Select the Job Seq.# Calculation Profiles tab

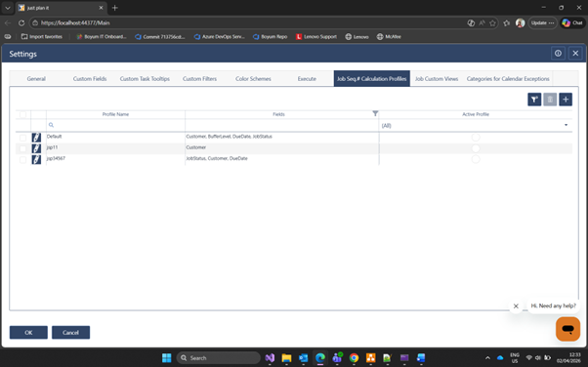click(371, 79)
